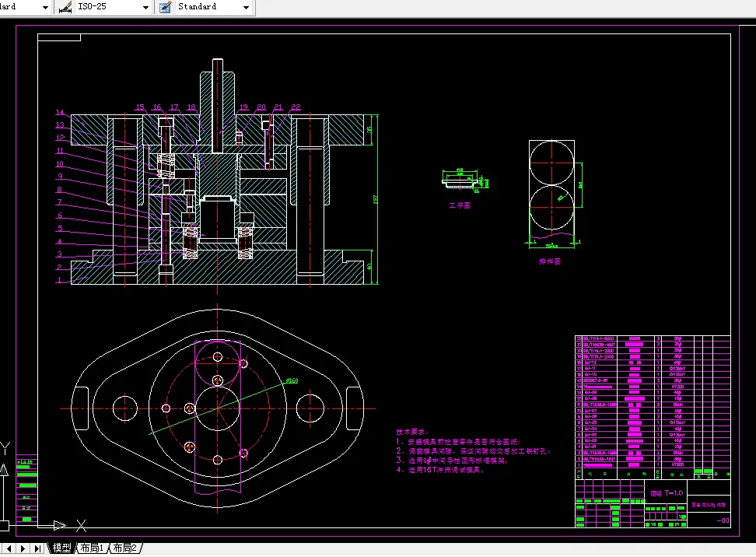Select part balloon number 22
This screenshot has height=557, width=756.
point(296,107)
